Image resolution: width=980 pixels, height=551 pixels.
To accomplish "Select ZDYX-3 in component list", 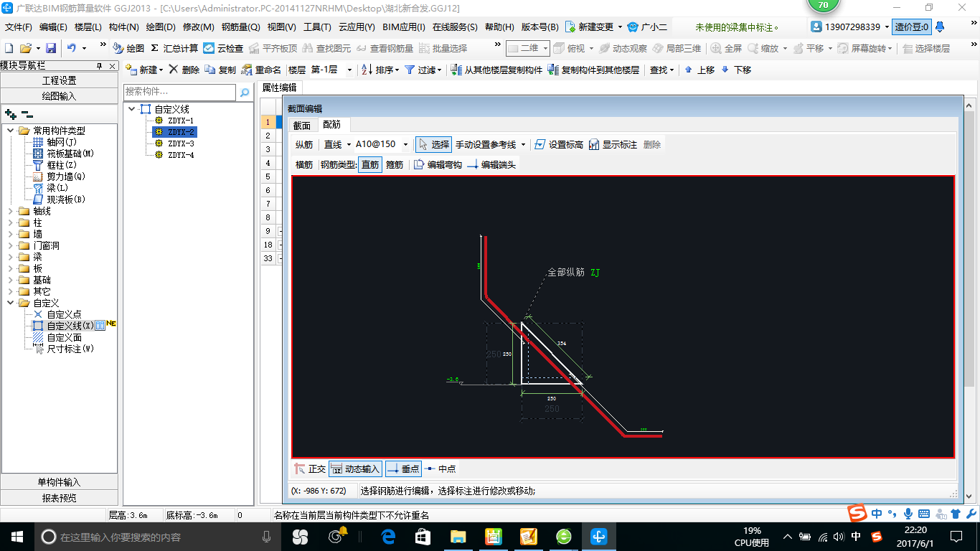I will 181,143.
